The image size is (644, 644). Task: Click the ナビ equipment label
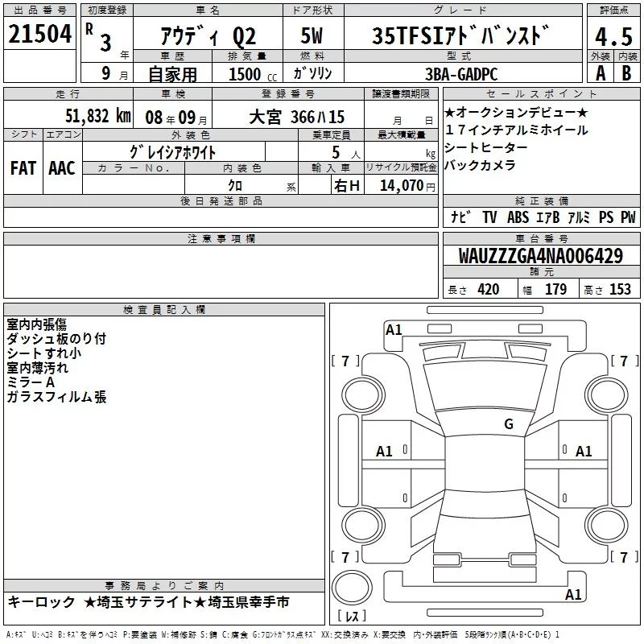pyautogui.click(x=460, y=217)
